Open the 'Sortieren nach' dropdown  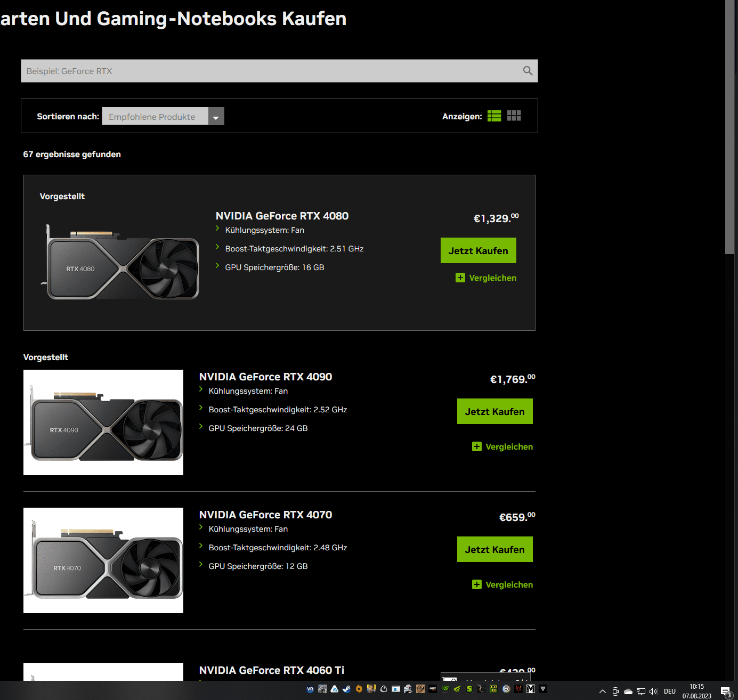point(163,116)
